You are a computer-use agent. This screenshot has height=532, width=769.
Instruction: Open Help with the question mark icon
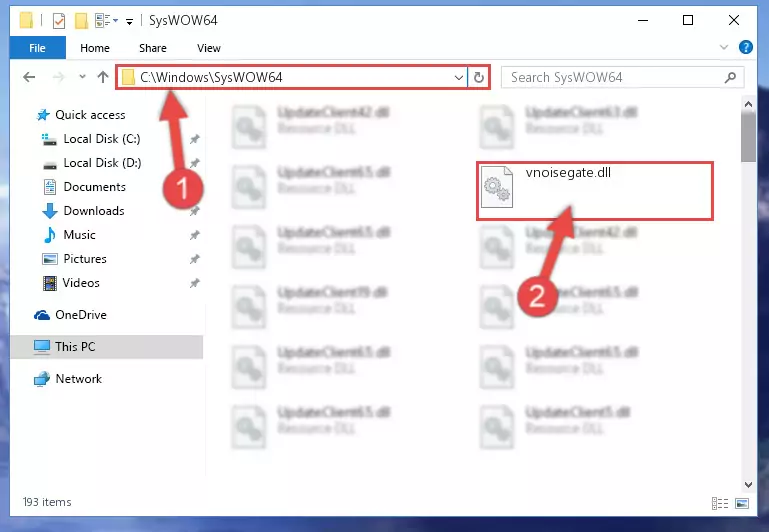coord(745,47)
